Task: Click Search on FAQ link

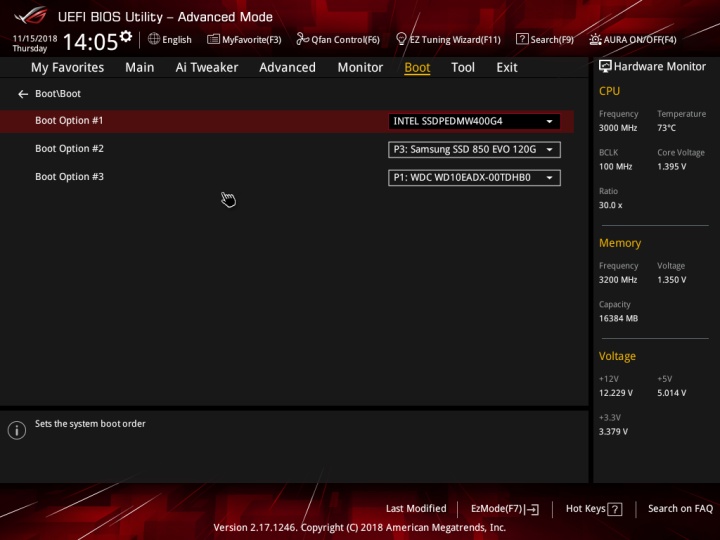Action: (680, 509)
